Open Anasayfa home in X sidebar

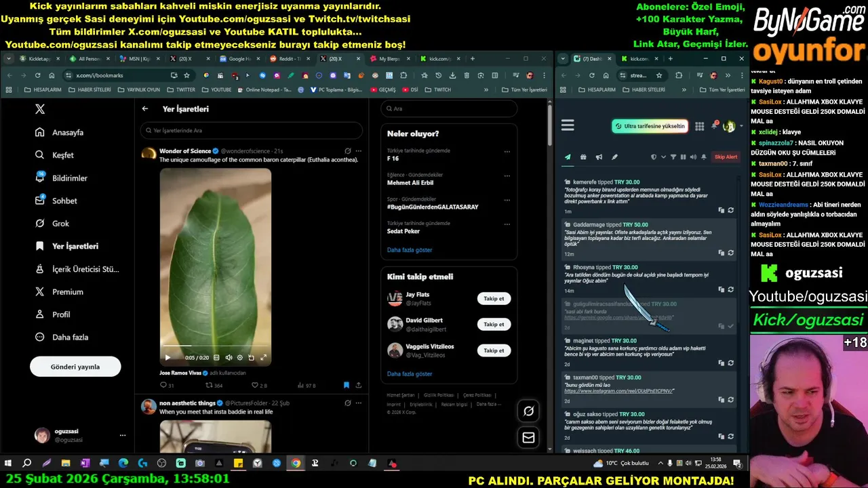(60, 133)
